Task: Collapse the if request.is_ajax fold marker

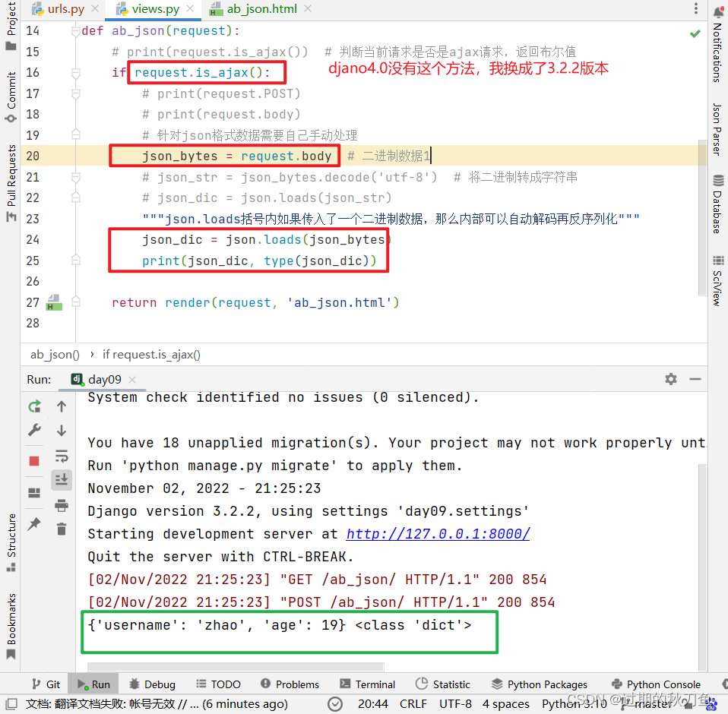Action: click(76, 74)
